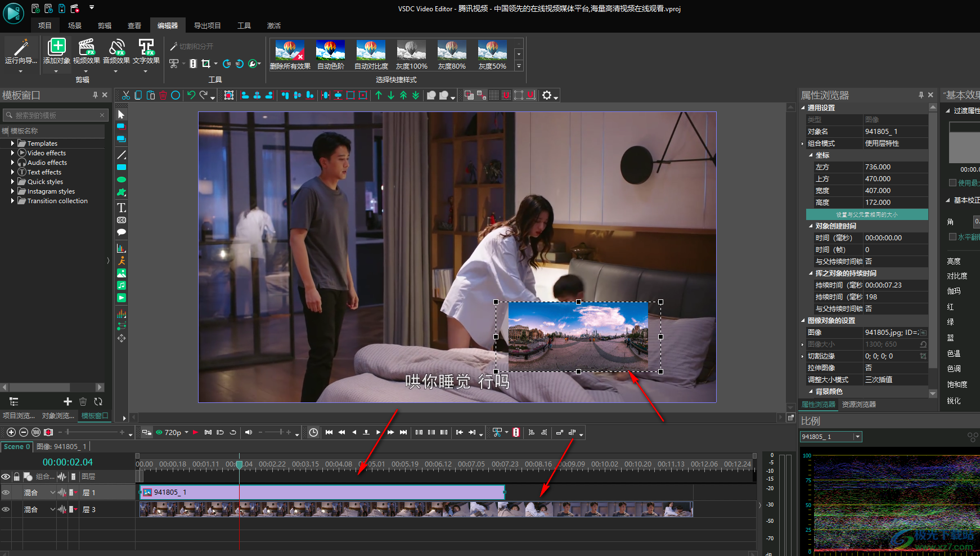Switch to 项目浏览 bottom tab
The image size is (980, 556).
19,416
